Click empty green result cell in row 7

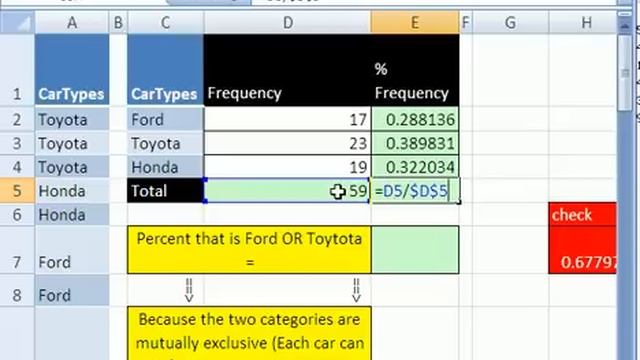pyautogui.click(x=415, y=250)
